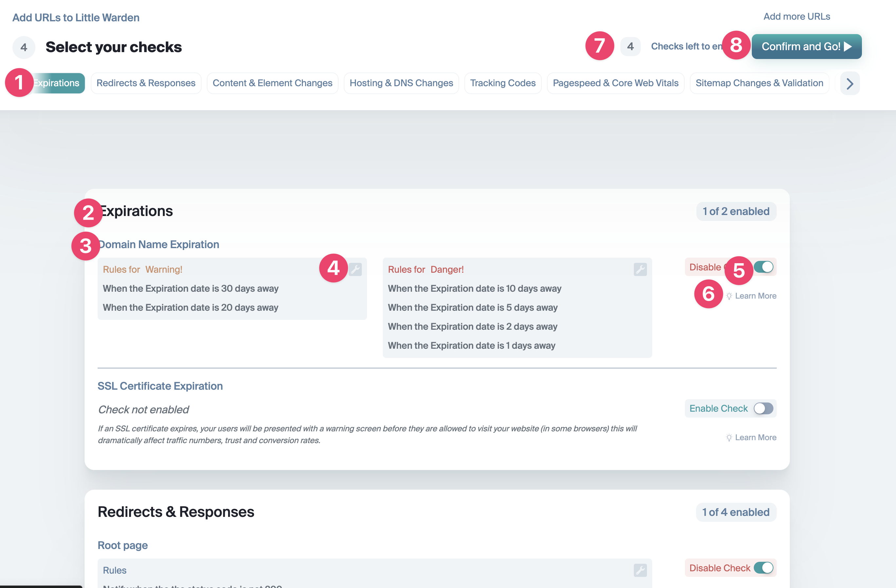
Task: Click 'Expiration date is 1 days away' rule
Action: (x=471, y=345)
